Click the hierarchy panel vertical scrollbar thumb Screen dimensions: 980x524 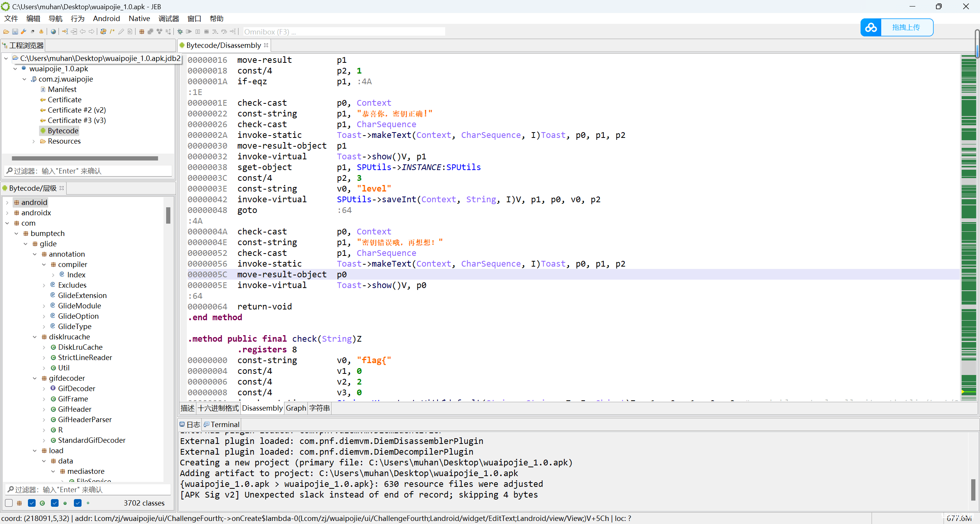coord(168,215)
